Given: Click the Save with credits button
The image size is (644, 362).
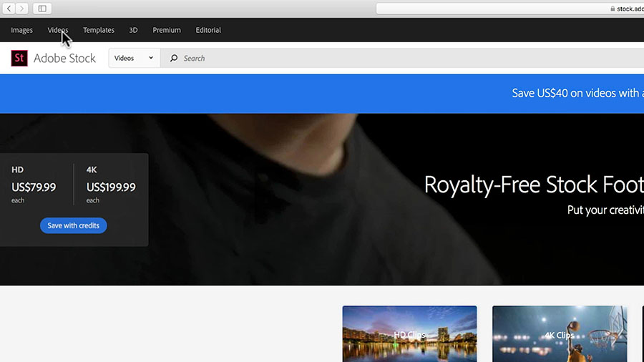Looking at the screenshot, I should (74, 225).
